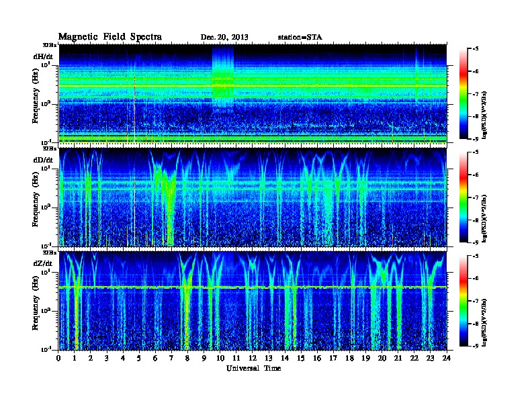This screenshot has width=532, height=411.
Task: Select the "dH/dt" panel label
Action: (43, 56)
